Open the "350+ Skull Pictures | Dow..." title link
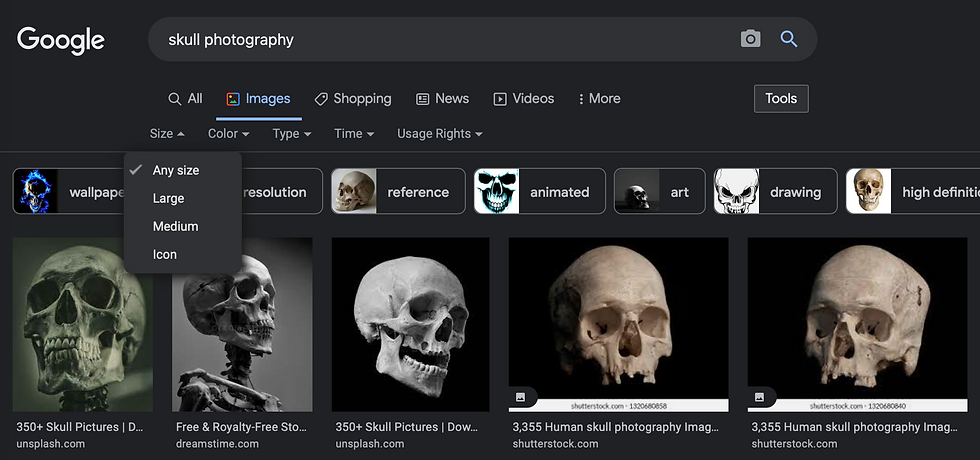Screen dimensions: 980x460 coord(406,428)
